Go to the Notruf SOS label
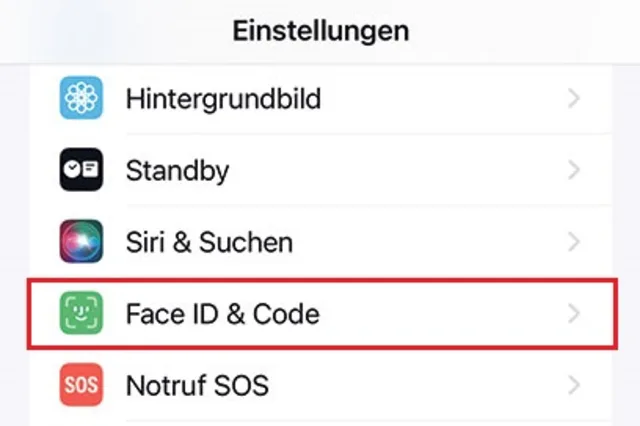Screen dimensions: 640x426 (x=197, y=385)
